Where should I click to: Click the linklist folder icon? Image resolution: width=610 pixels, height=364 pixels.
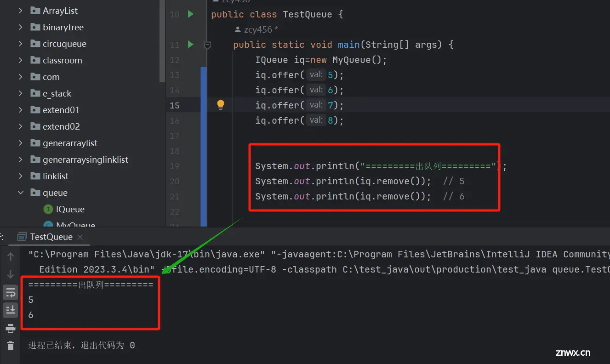(35, 176)
